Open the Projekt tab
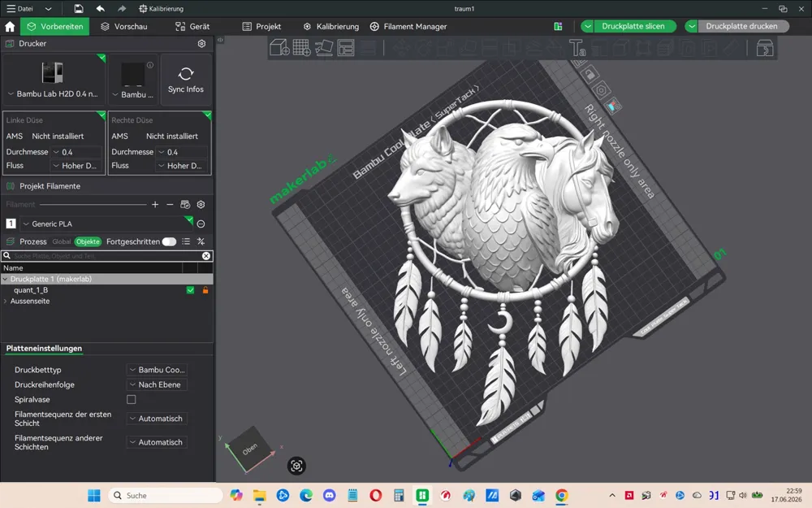The width and height of the screenshot is (812, 508). click(x=262, y=27)
